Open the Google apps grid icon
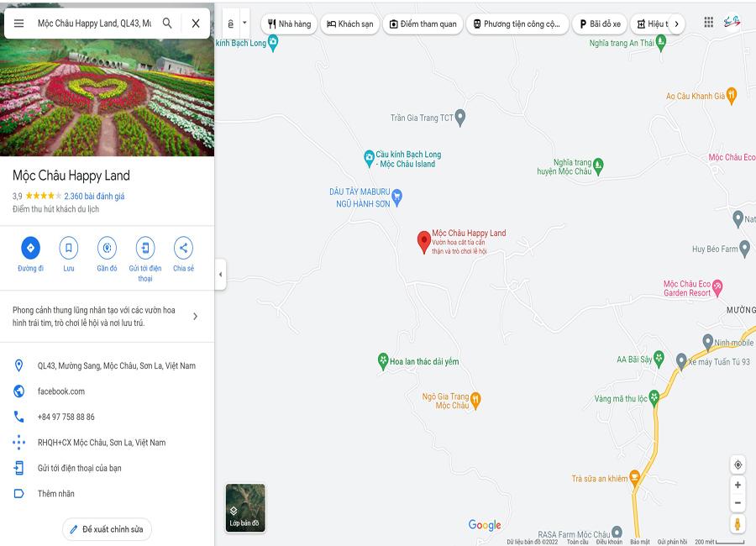The width and height of the screenshot is (756, 546). point(708,22)
